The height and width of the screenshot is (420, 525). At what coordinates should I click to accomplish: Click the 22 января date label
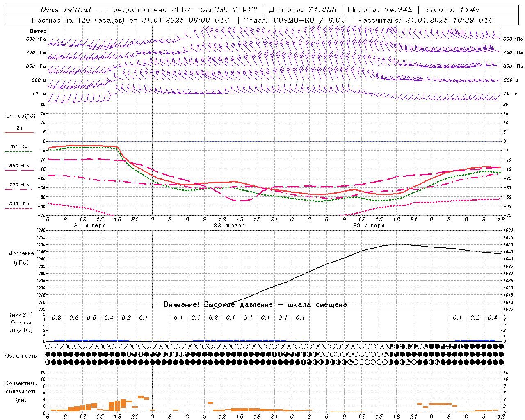[229, 226]
